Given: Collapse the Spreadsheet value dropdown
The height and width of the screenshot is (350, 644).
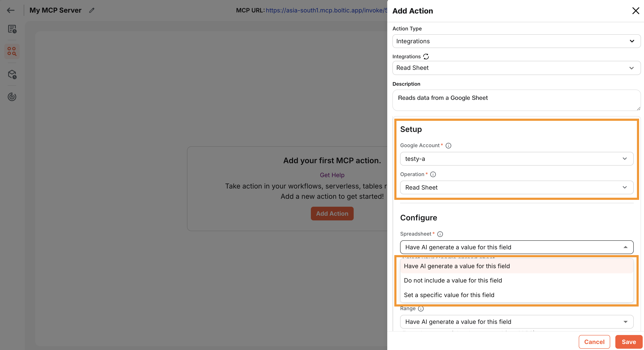Looking at the screenshot, I should point(626,247).
